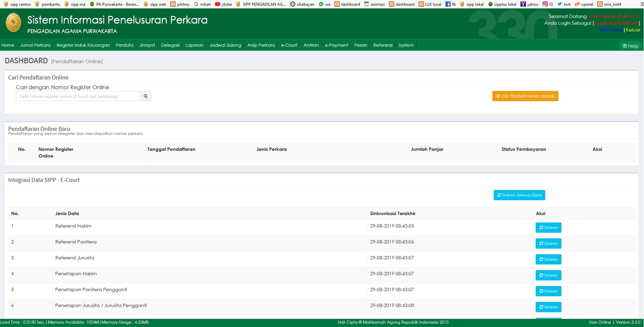This screenshot has width=644, height=327.
Task: Open the fb Facebook bookmark
Action: (450, 4)
